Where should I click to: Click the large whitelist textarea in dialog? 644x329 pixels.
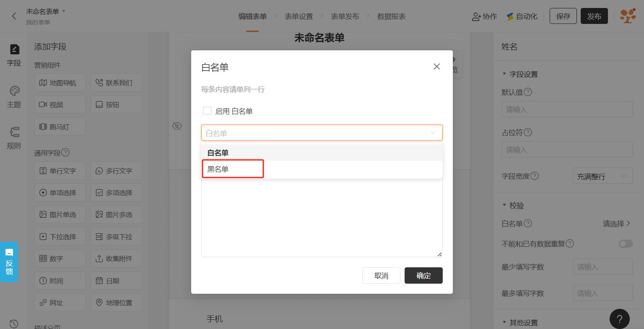(x=322, y=217)
